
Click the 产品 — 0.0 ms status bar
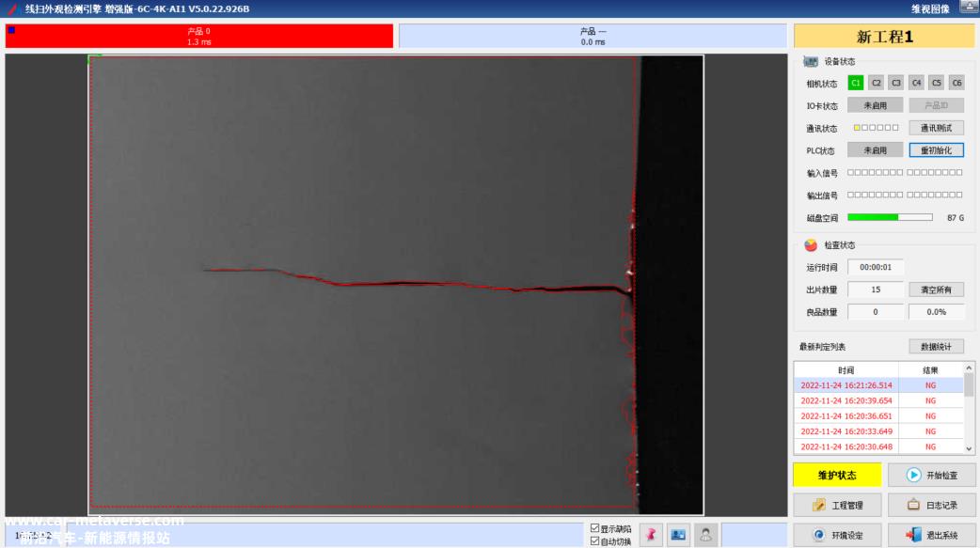593,37
